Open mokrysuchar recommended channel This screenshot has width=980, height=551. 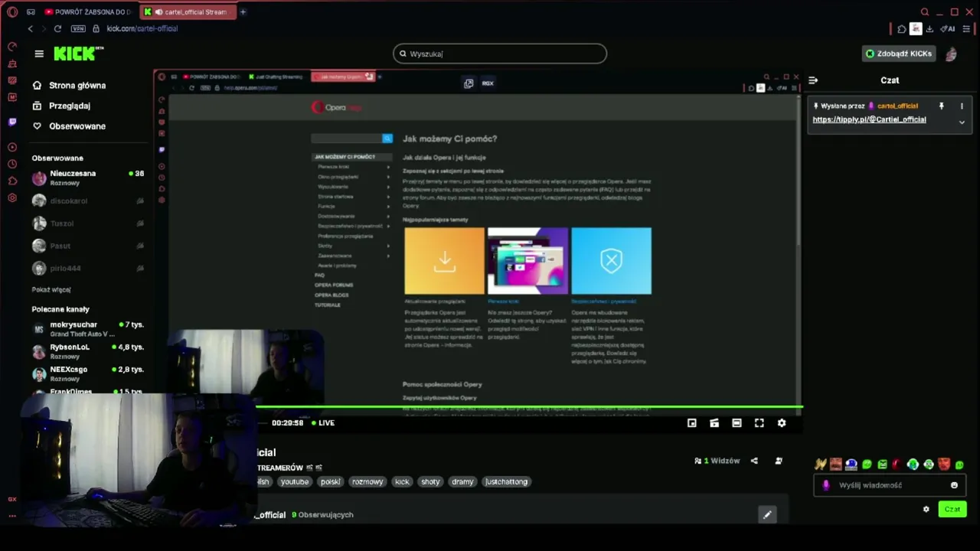pos(88,329)
